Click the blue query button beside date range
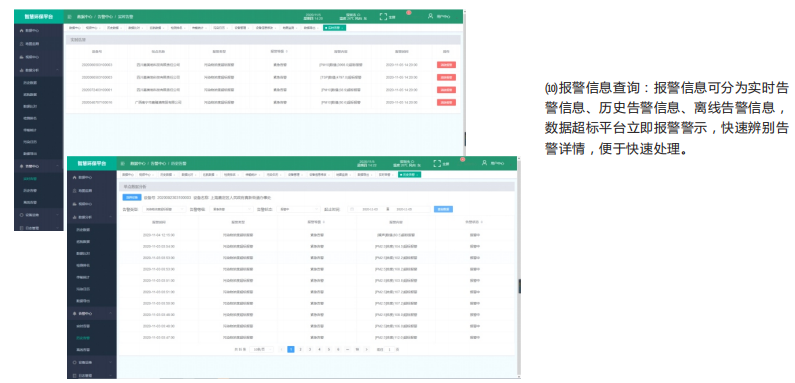 (x=443, y=209)
